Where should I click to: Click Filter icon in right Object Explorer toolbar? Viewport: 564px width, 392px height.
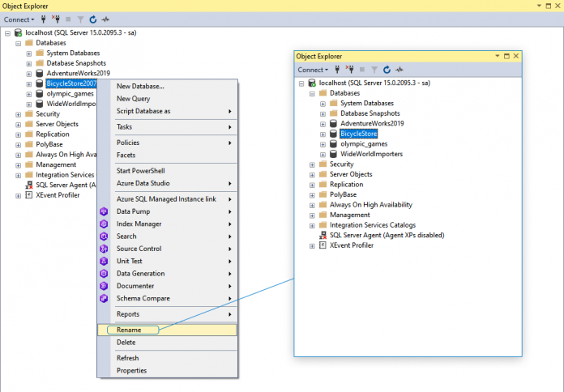click(x=374, y=70)
